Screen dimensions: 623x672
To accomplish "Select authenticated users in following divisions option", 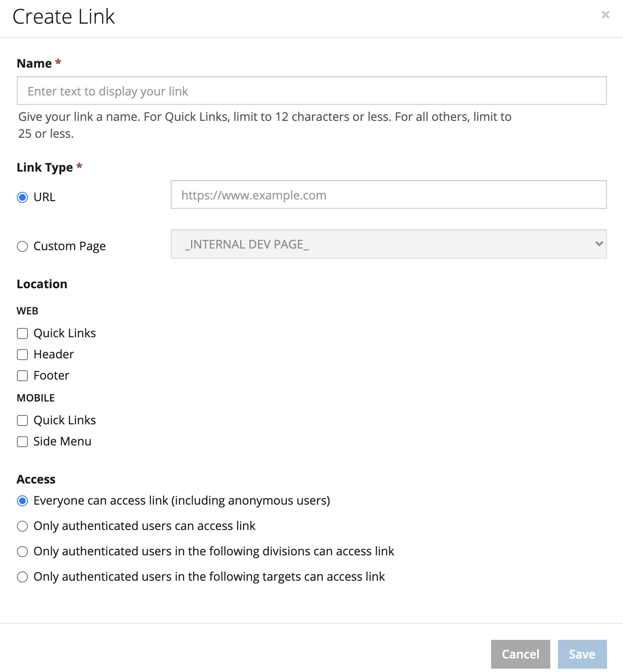I will tap(22, 552).
